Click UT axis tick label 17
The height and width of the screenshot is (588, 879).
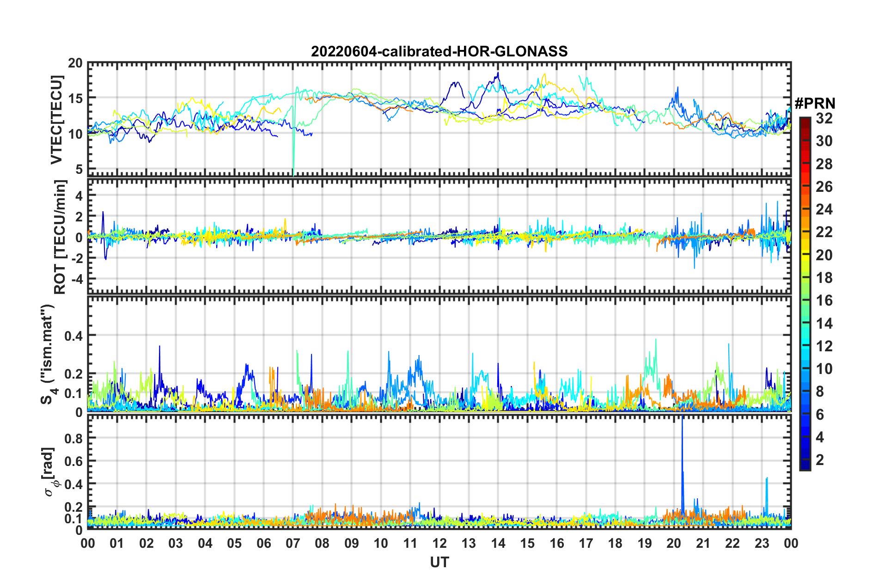586,543
